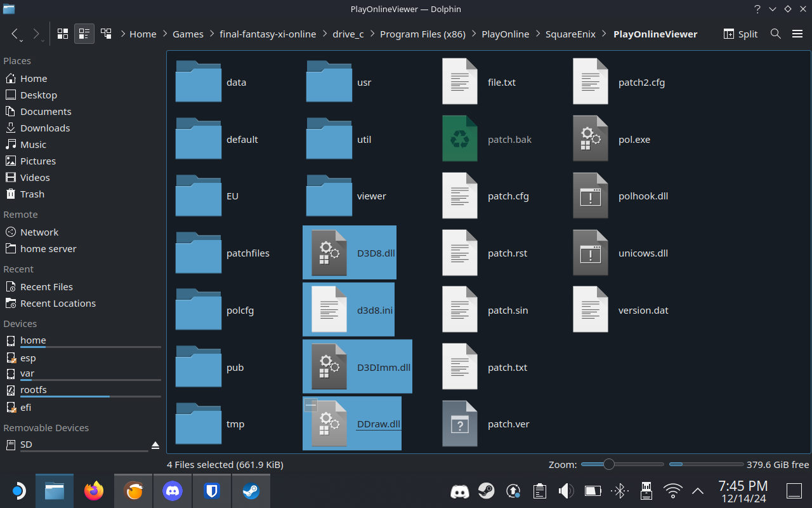Switch to the details tree view mode
Screen dimensions: 812x508
tap(106, 34)
